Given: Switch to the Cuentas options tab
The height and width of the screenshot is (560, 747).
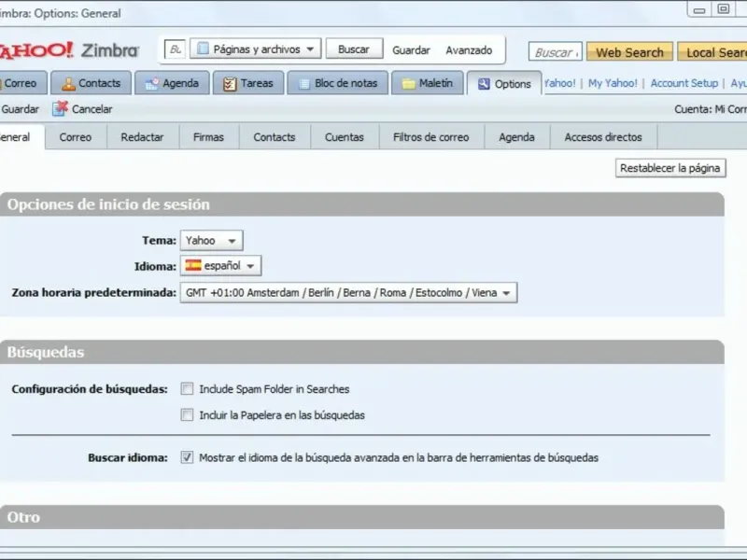Looking at the screenshot, I should [344, 137].
